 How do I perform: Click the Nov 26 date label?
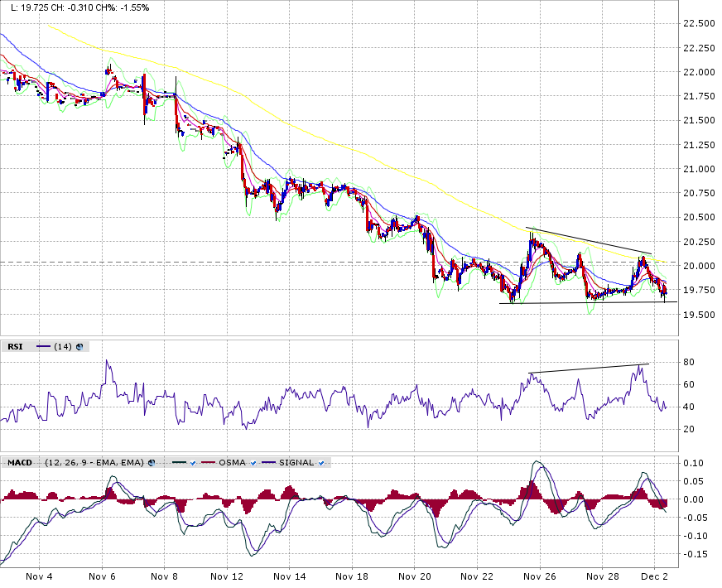pos(540,576)
